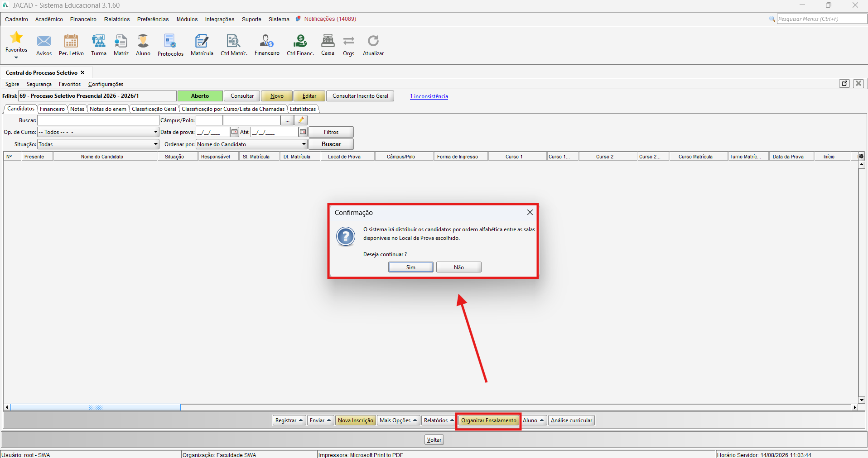Open the Matriz toolbar icon
Viewport: 868px width, 458px height.
point(121,41)
